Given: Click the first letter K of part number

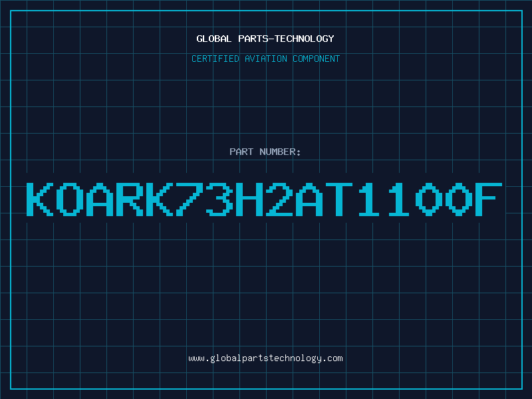Looking at the screenshot, I should click(x=40, y=199).
